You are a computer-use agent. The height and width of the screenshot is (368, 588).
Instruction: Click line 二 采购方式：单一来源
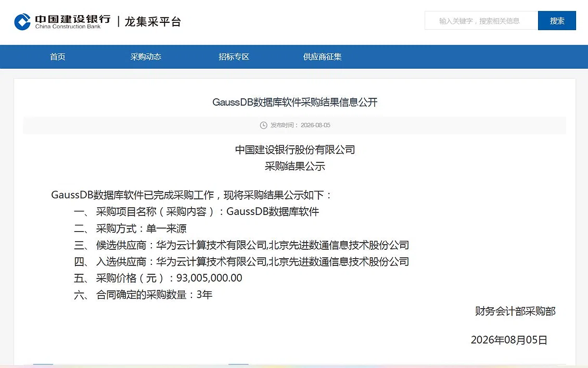pyautogui.click(x=130, y=229)
